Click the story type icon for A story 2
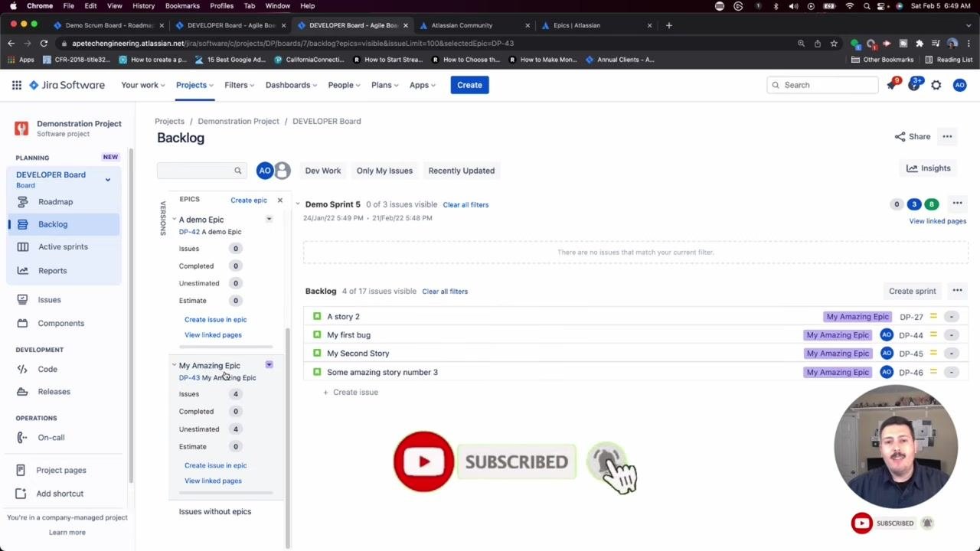 coord(317,316)
